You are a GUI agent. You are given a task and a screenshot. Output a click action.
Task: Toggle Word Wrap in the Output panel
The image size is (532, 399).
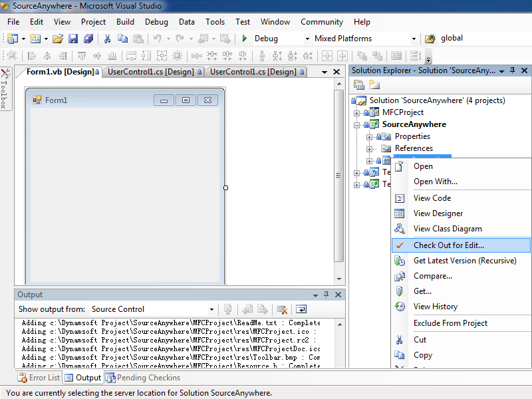point(301,309)
